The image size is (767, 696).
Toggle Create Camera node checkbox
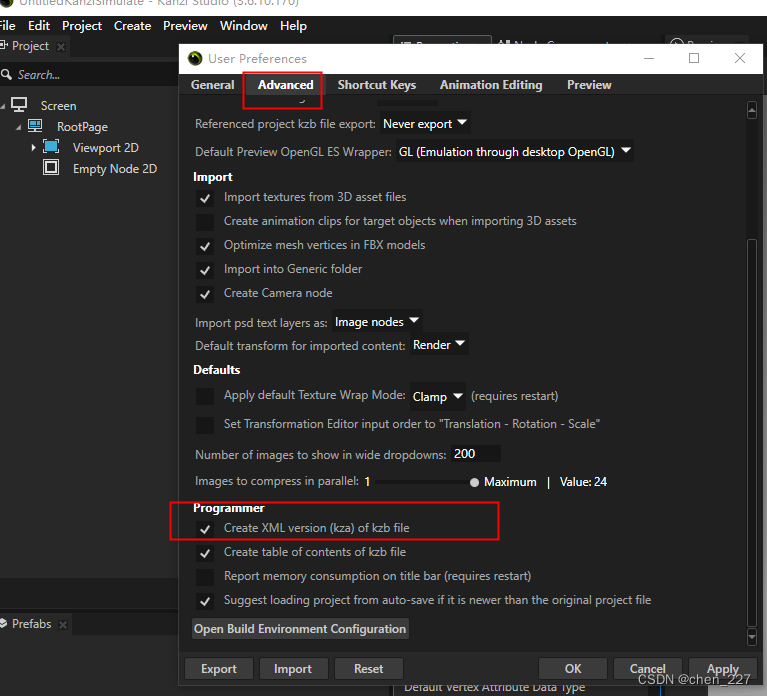click(205, 294)
